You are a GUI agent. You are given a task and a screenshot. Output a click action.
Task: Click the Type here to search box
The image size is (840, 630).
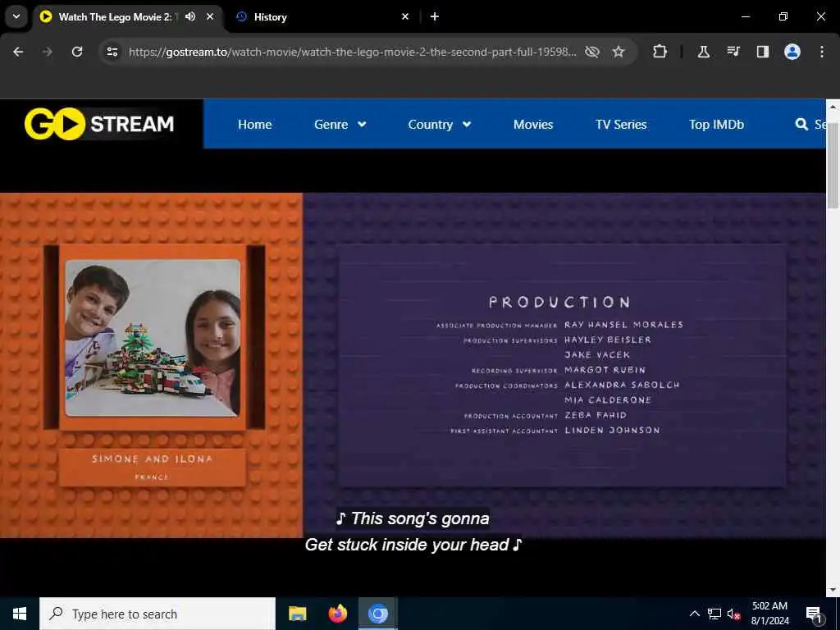[157, 614]
